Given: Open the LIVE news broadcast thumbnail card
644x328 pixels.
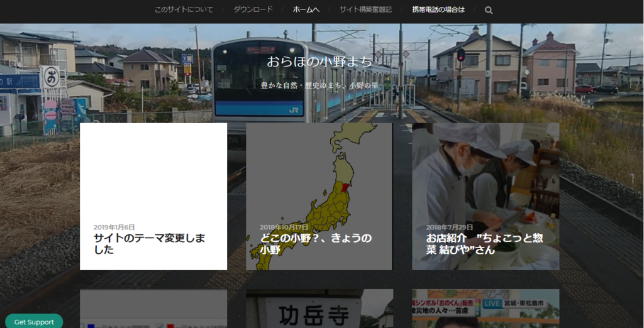Looking at the screenshot, I should tap(486, 309).
